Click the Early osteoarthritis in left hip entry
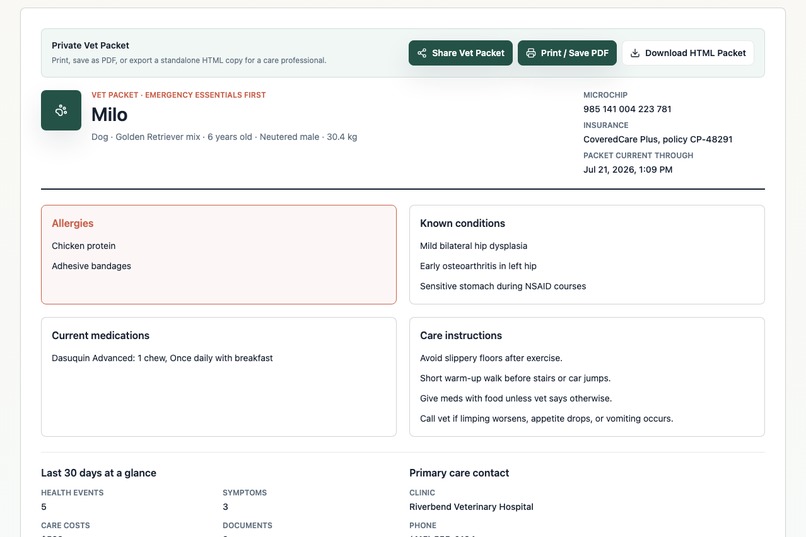Viewport: 806px width, 537px height. 478,266
